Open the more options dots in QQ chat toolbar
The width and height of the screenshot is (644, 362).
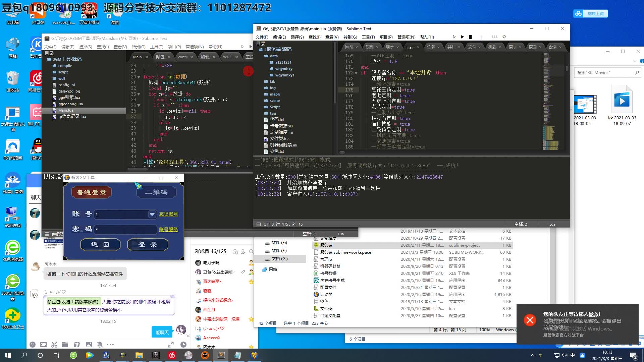click(x=110, y=344)
